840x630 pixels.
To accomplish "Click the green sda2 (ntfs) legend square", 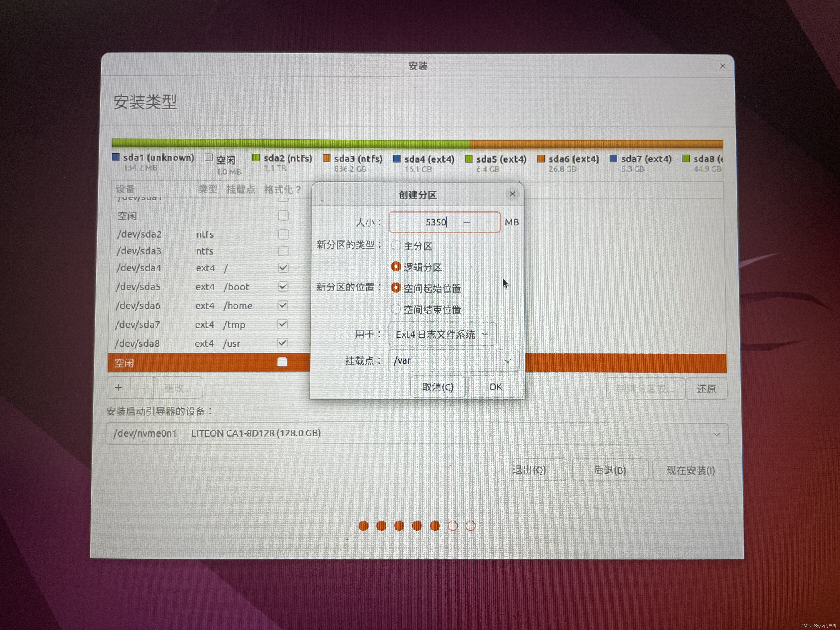I will tap(256, 157).
